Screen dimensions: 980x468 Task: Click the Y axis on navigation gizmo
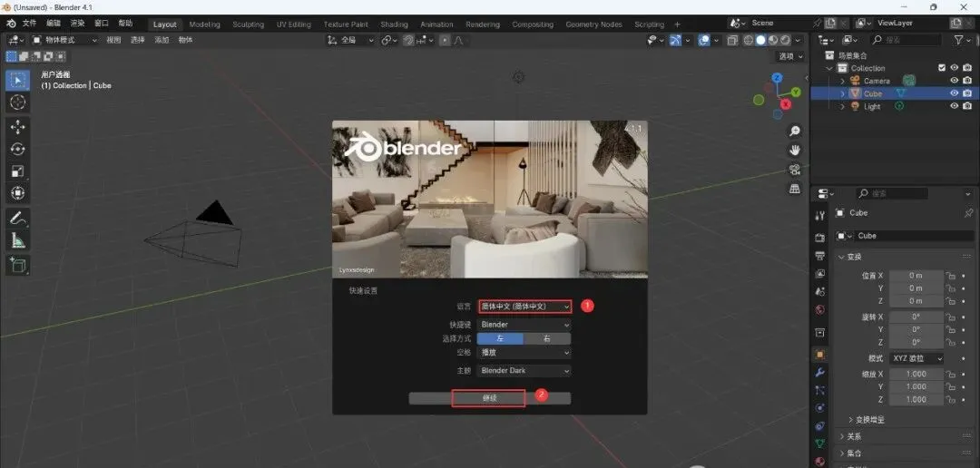point(796,92)
